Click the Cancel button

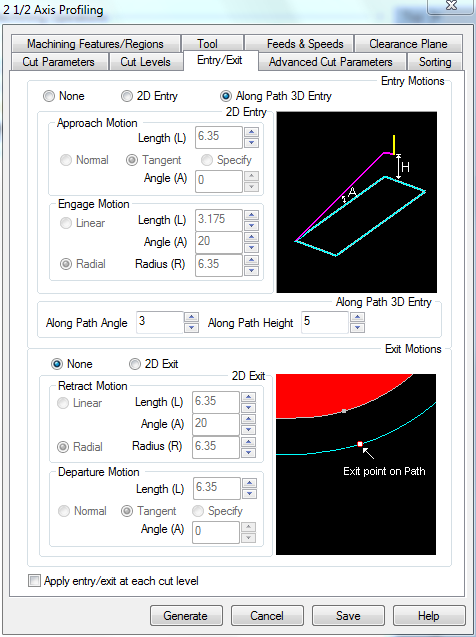tap(267, 616)
